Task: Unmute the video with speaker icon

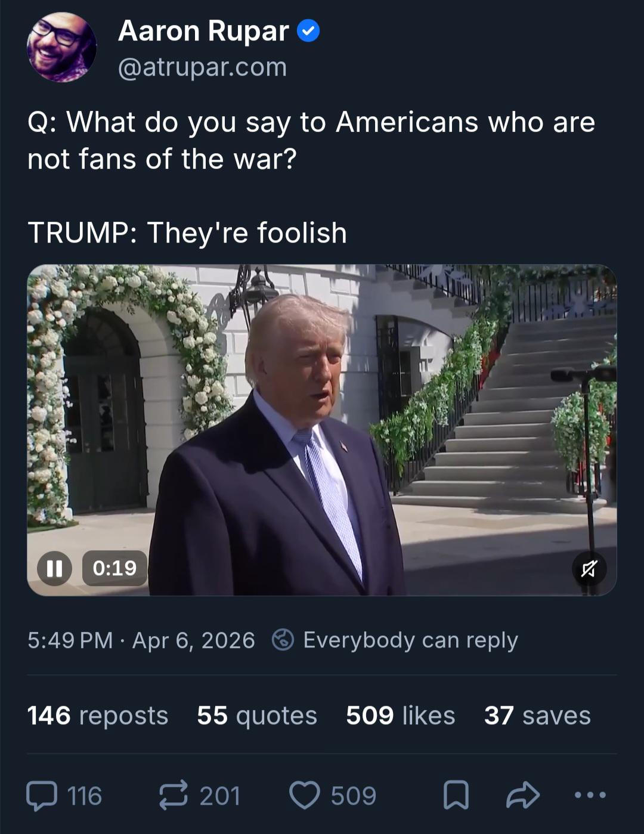Action: [x=589, y=569]
